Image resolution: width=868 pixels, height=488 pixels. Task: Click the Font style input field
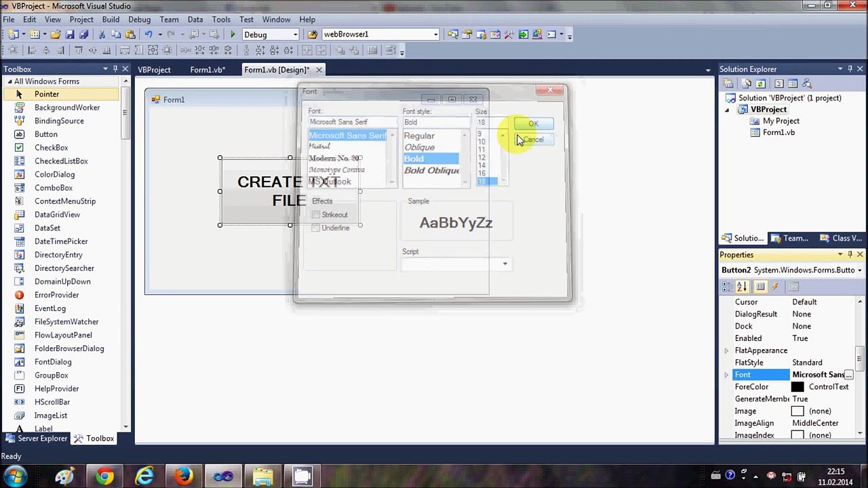click(x=435, y=122)
